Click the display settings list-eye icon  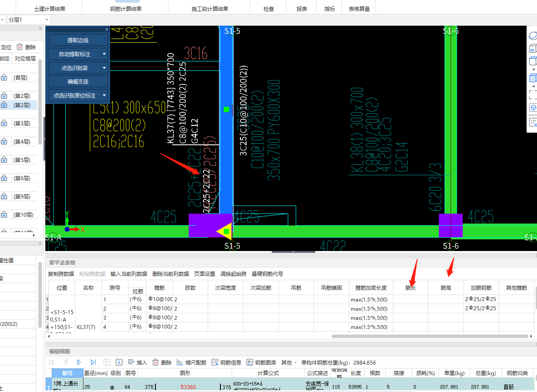click(x=533, y=123)
